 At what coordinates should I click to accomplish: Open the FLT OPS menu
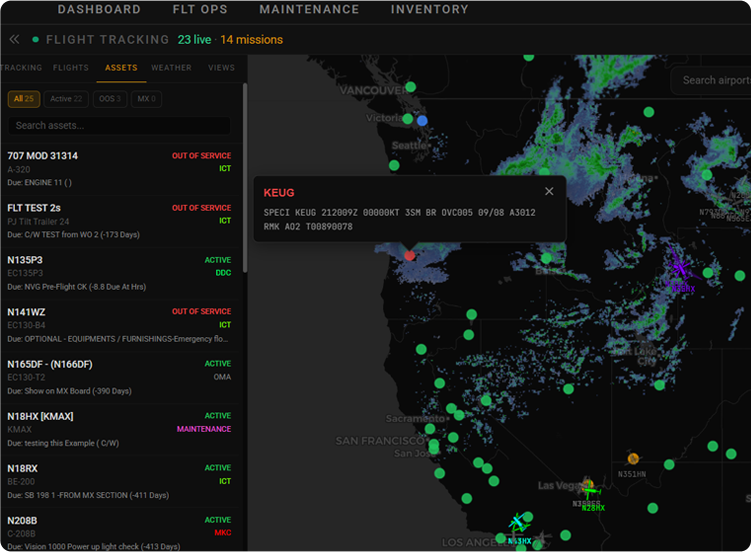[200, 9]
